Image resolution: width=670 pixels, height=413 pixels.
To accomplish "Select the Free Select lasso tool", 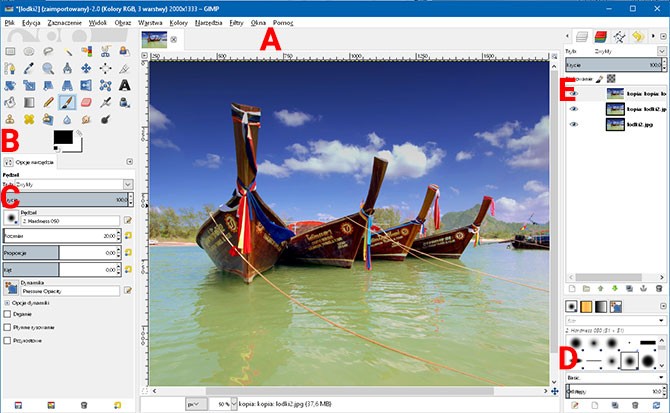I will tap(48, 52).
